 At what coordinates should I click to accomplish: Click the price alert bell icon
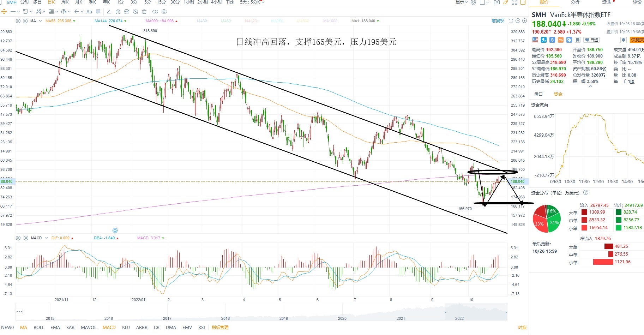pyautogui.click(x=623, y=40)
